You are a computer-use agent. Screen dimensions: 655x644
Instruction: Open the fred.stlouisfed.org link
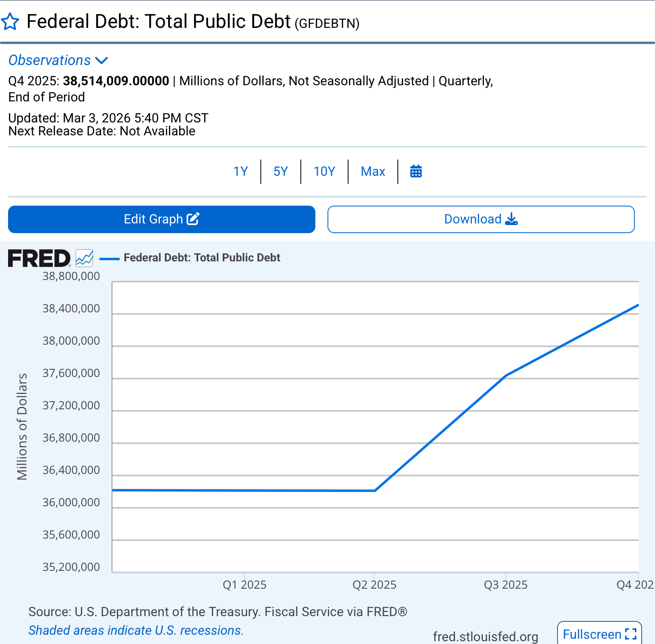coord(485,637)
